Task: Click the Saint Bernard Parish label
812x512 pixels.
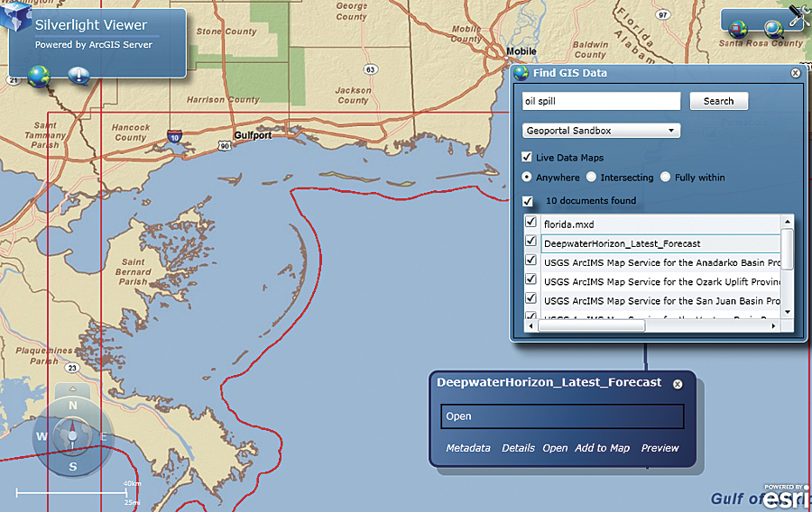Action: point(134,272)
